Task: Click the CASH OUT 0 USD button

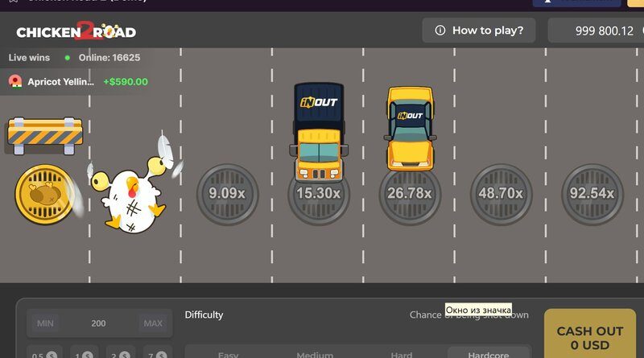Action: (590, 334)
